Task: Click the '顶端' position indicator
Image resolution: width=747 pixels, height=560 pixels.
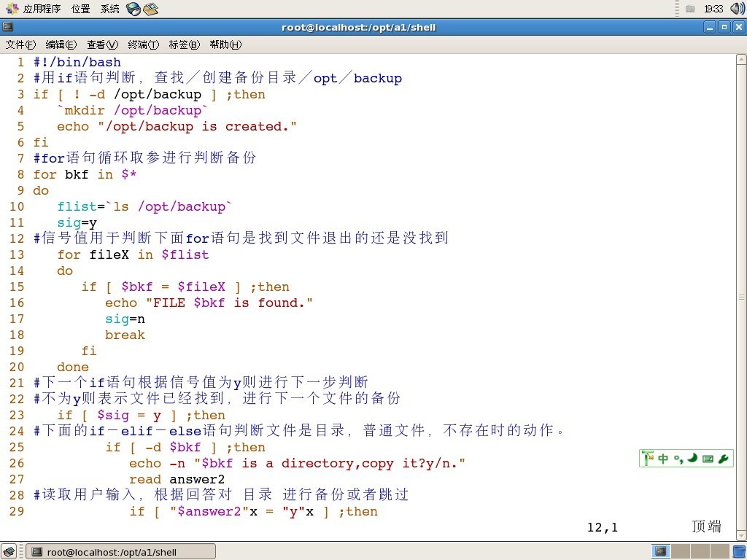Action: click(706, 526)
